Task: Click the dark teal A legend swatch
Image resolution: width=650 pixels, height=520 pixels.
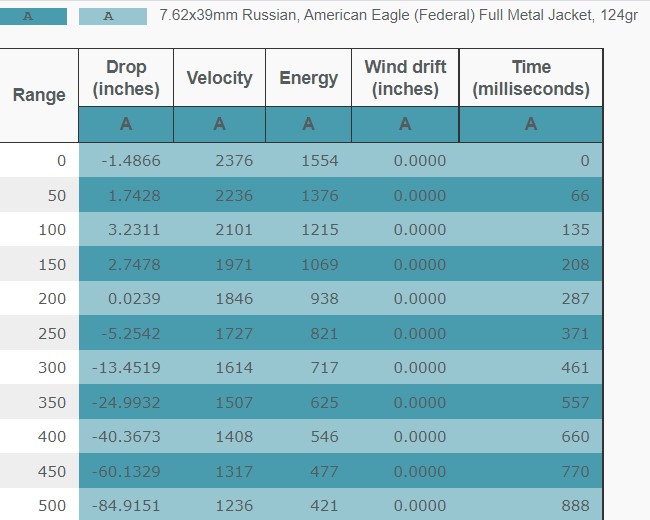Action: pos(33,17)
